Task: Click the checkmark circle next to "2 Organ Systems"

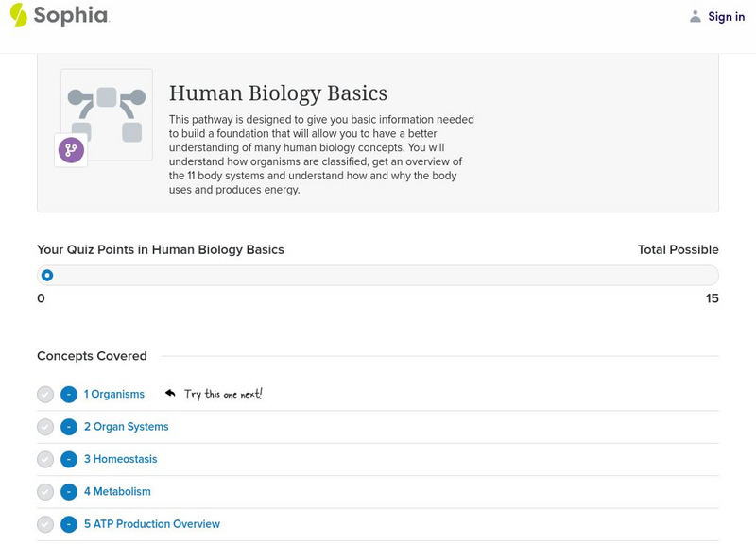Action: click(44, 426)
